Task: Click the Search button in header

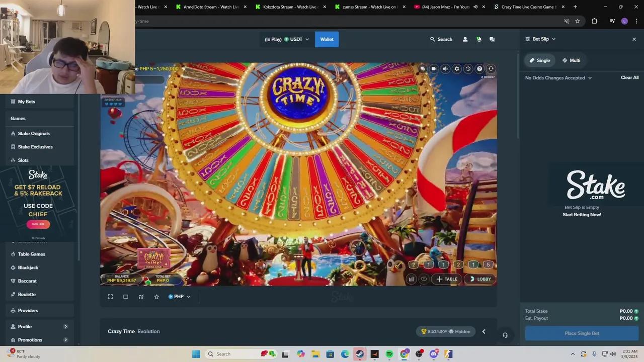Action: point(441,39)
